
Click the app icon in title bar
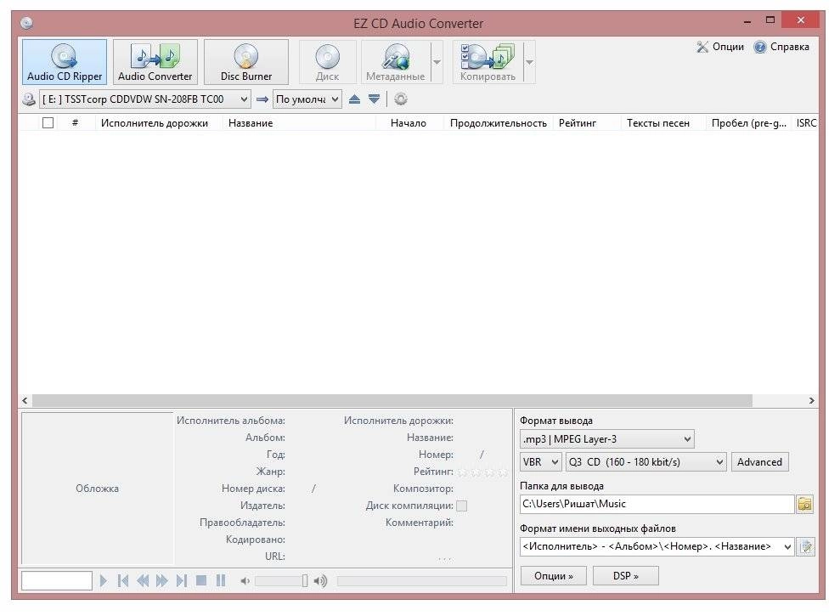click(26, 23)
